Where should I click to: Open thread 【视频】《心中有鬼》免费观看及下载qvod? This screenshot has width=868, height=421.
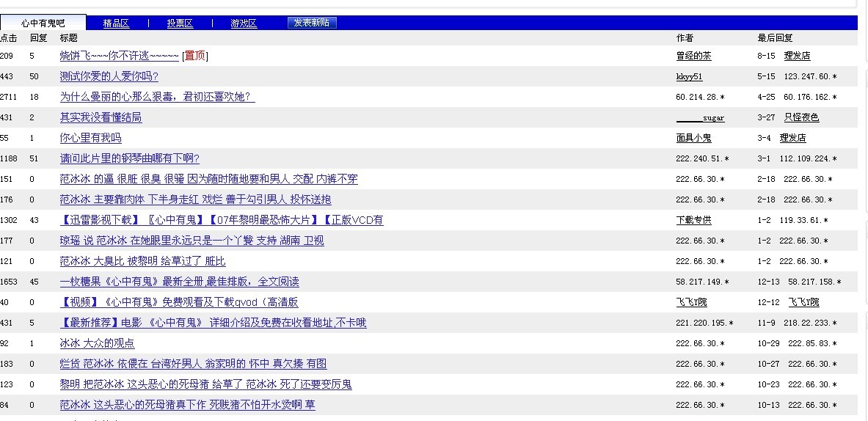pos(179,302)
